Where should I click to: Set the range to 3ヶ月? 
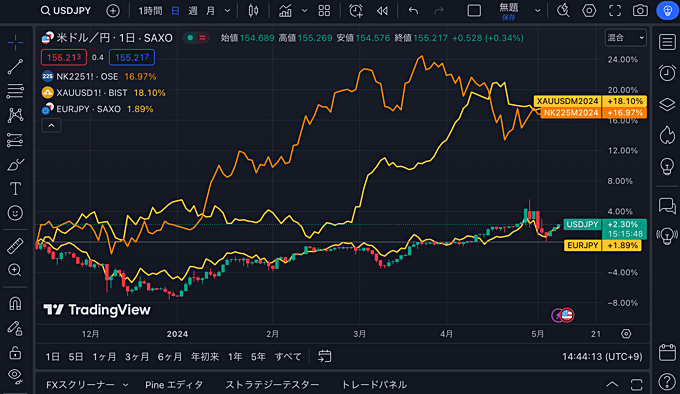[x=137, y=357]
